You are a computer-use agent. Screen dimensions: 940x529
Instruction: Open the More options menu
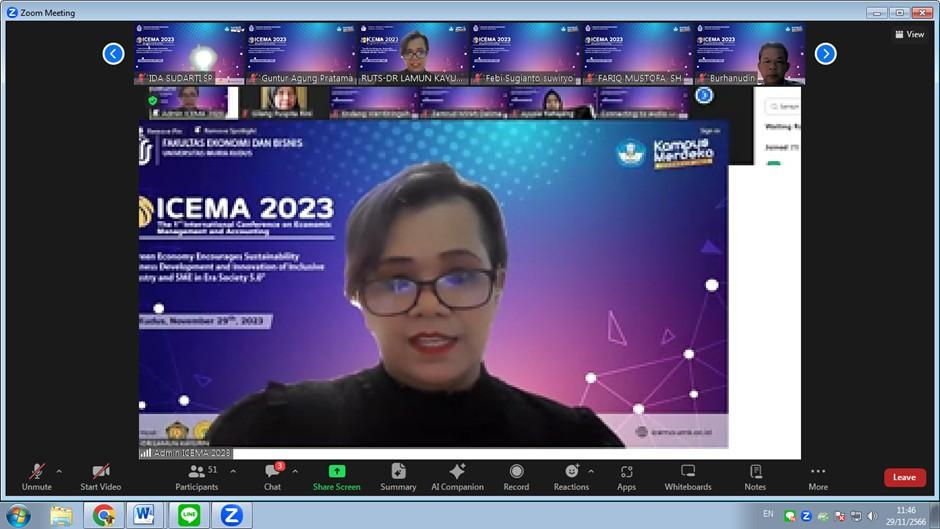[818, 477]
